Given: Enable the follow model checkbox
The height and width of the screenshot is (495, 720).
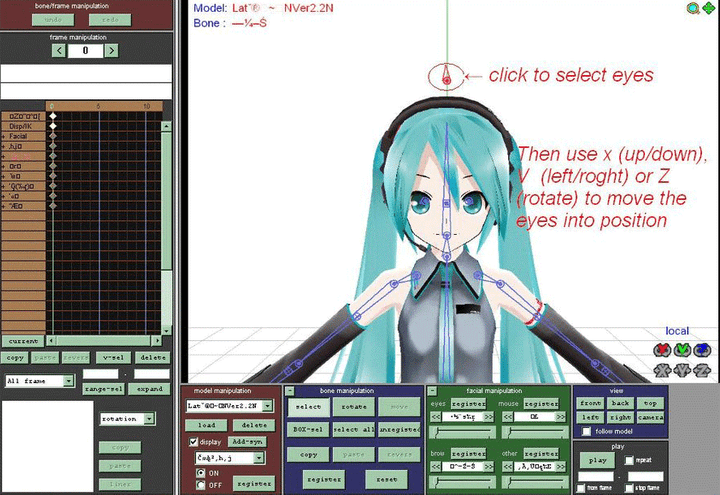Looking at the screenshot, I should point(586,431).
